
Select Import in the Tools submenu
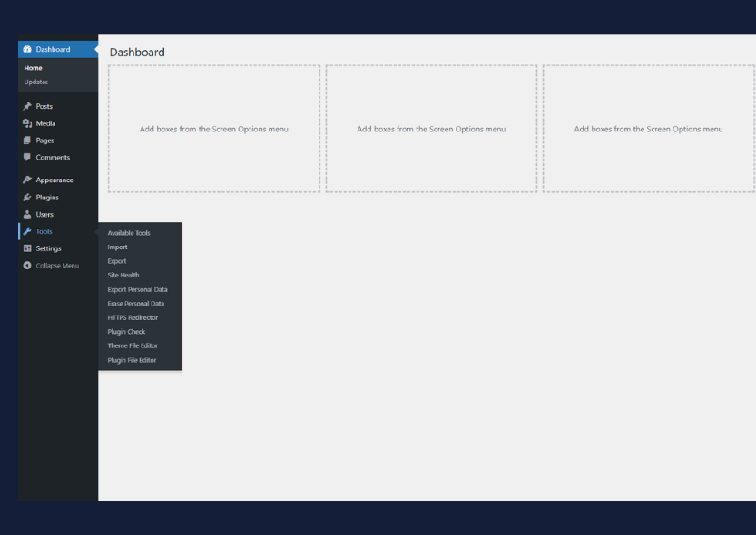[x=117, y=248]
